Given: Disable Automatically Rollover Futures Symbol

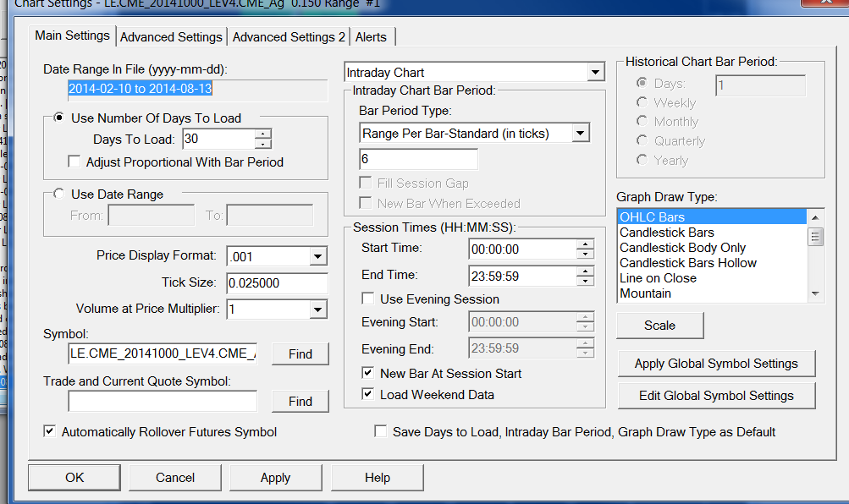Looking at the screenshot, I should click(x=50, y=432).
